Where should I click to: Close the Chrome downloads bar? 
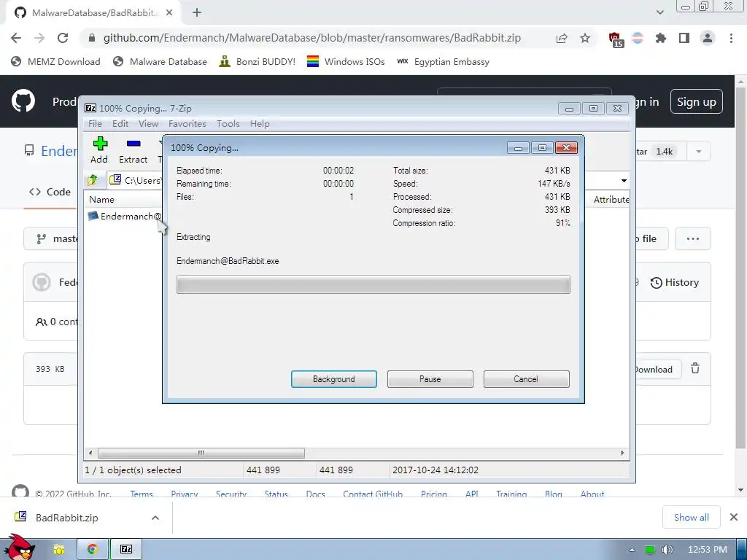(734, 517)
